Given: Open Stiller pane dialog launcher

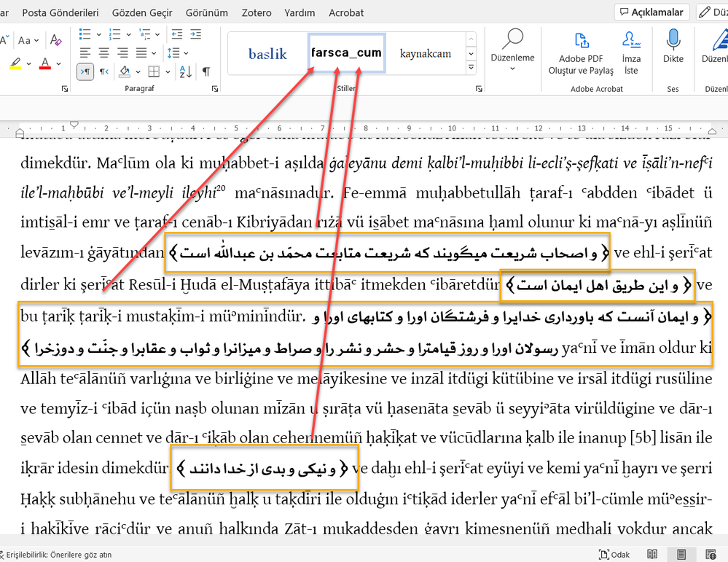Looking at the screenshot, I should coord(479,89).
